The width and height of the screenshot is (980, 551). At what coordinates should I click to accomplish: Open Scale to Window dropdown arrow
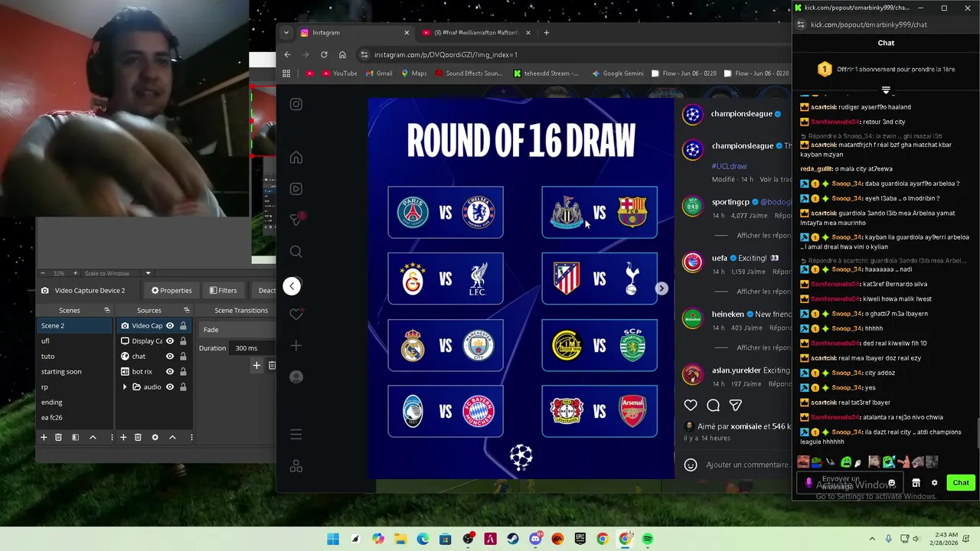coord(148,273)
